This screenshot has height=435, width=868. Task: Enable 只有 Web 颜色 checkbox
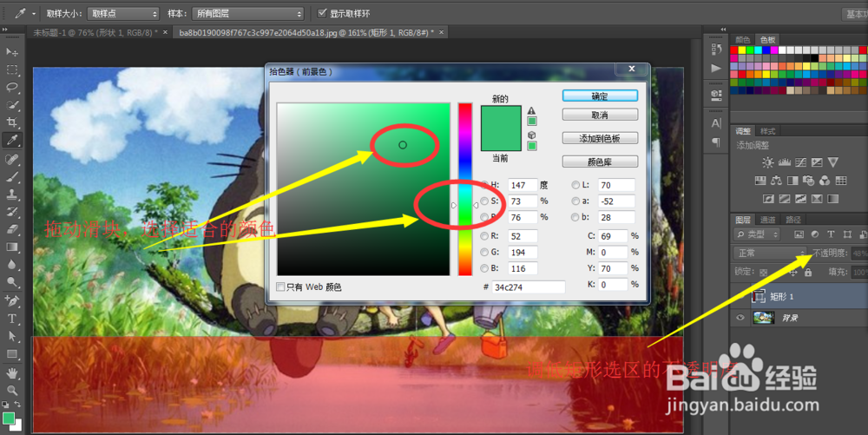(280, 287)
